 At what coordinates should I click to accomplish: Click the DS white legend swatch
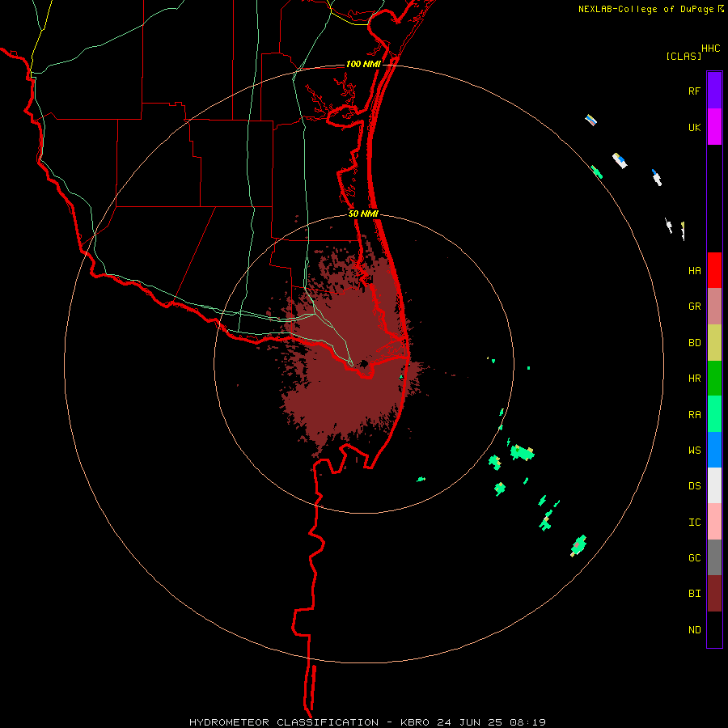pyautogui.click(x=714, y=485)
